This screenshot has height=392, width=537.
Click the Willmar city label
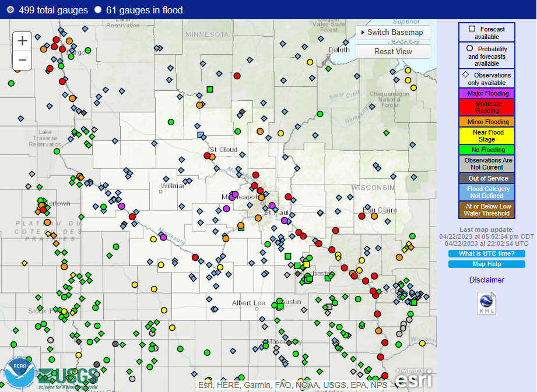173,186
